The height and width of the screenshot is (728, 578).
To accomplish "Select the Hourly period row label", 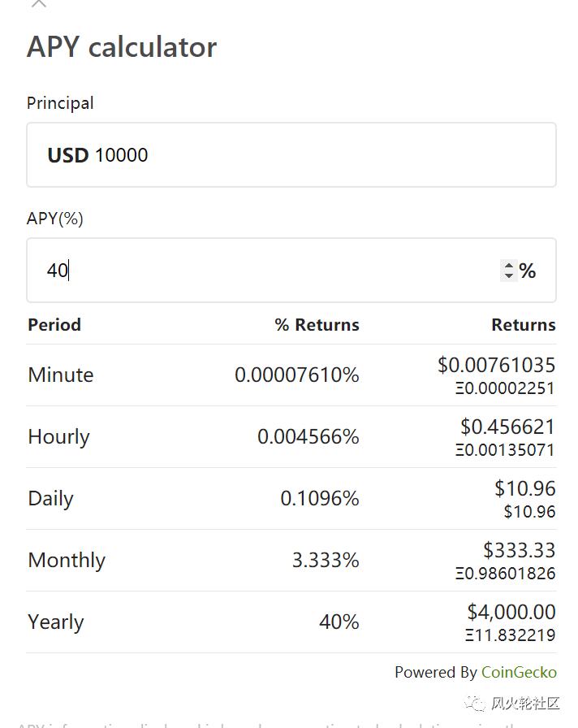I will (58, 436).
